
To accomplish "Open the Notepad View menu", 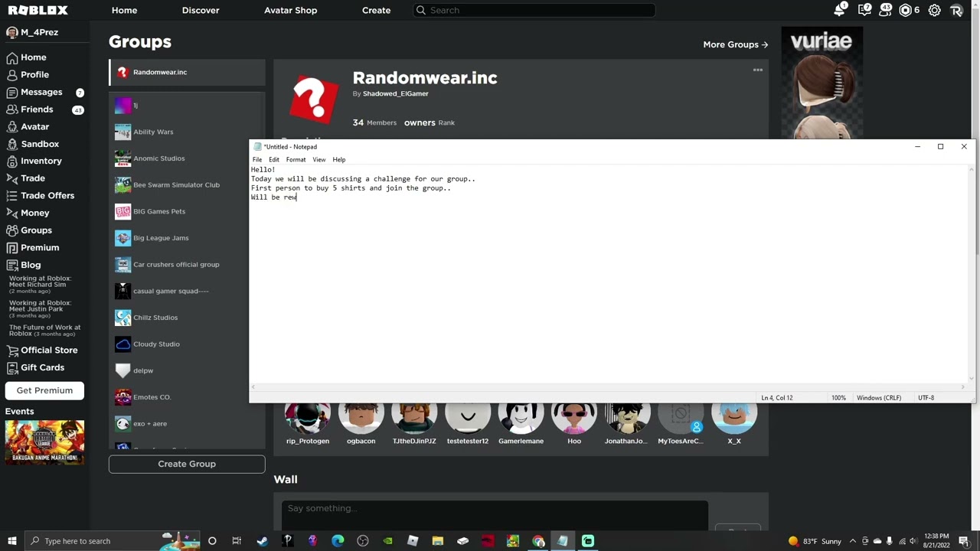I will click(x=319, y=159).
